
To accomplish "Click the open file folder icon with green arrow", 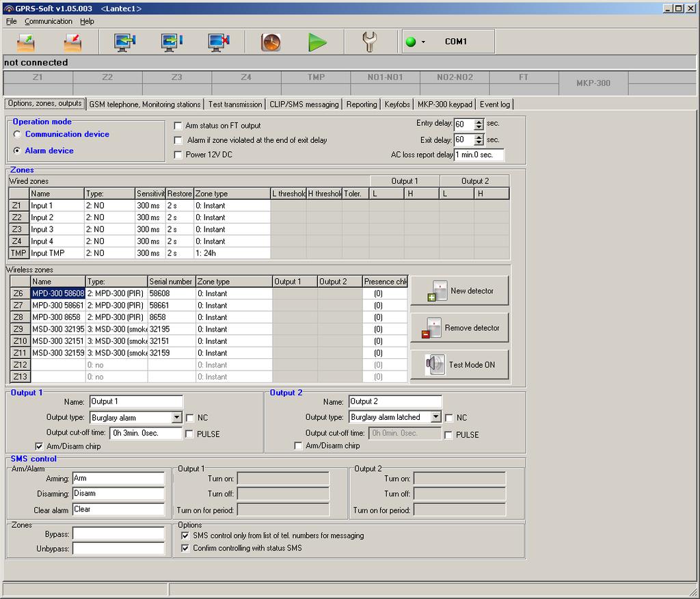I will coord(26,42).
